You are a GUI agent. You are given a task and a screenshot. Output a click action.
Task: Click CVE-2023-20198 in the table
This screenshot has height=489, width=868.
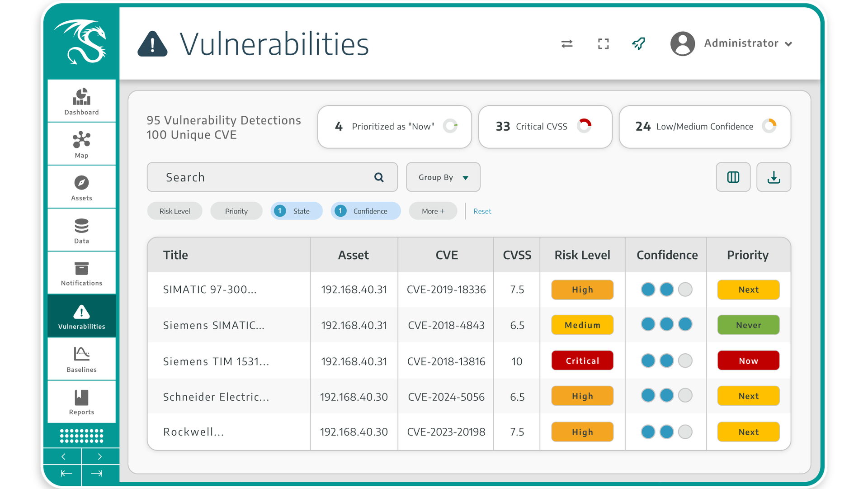click(x=446, y=432)
